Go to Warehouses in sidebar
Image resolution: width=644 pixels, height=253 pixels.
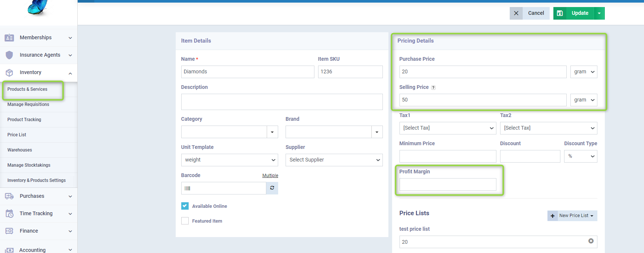pyautogui.click(x=20, y=150)
